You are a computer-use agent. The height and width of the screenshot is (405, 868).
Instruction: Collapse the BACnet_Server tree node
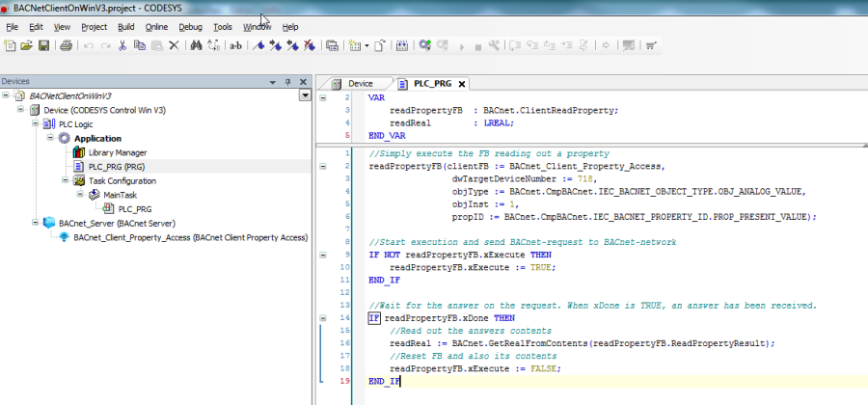[x=37, y=223]
